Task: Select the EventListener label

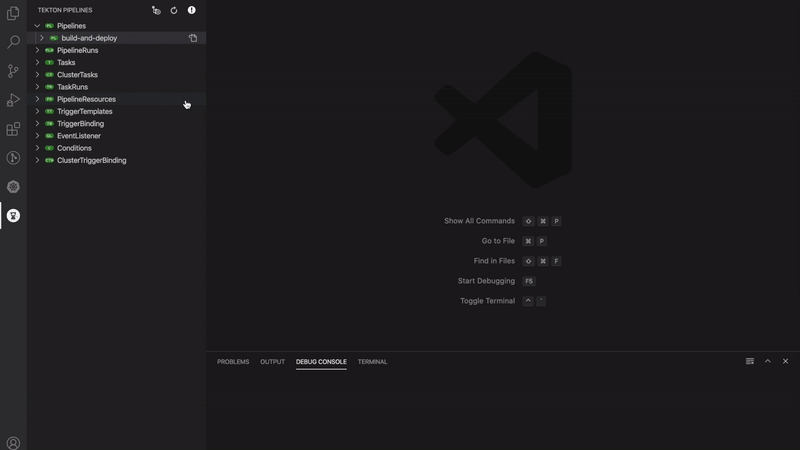Action: click(x=79, y=136)
